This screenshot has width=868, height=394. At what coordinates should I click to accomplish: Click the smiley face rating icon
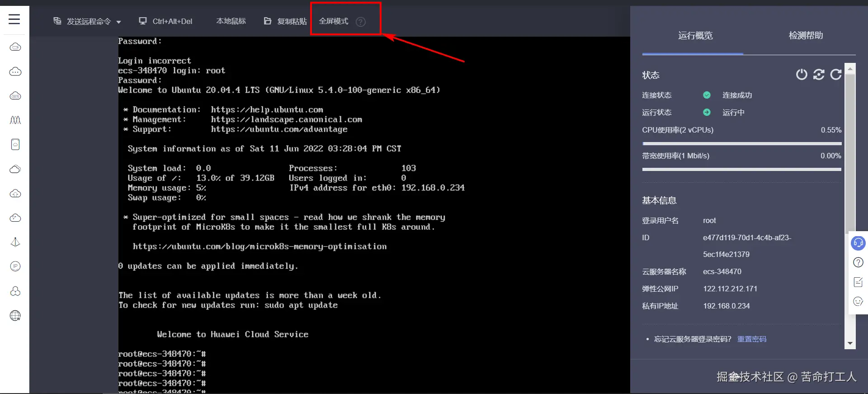[858, 301]
